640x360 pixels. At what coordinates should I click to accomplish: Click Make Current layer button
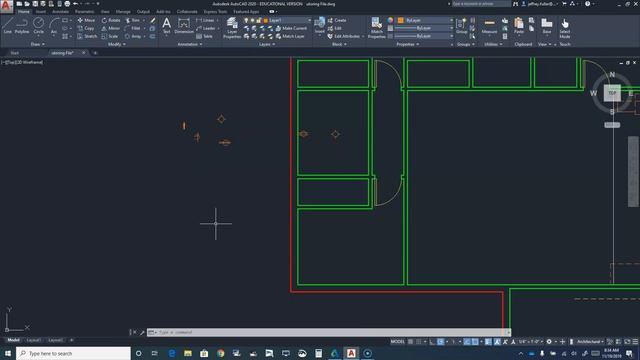(291, 28)
